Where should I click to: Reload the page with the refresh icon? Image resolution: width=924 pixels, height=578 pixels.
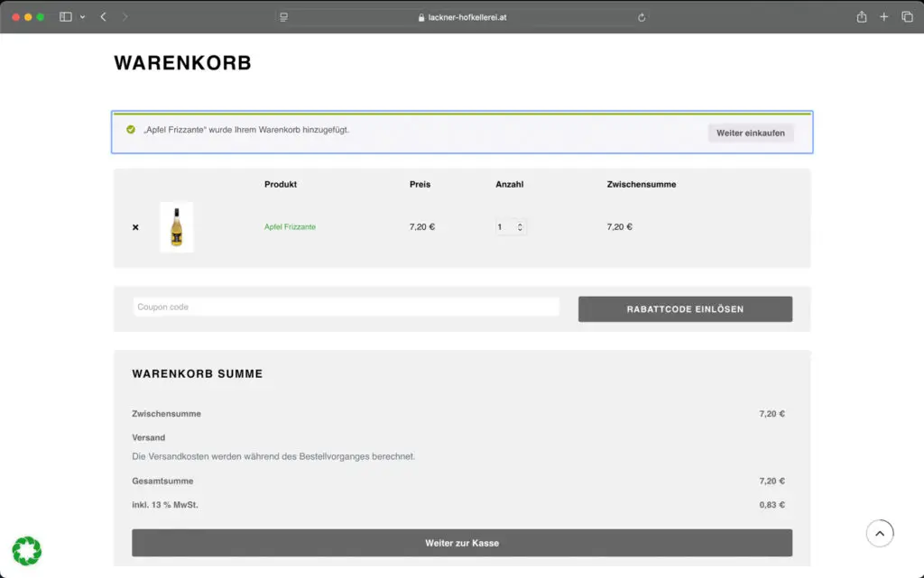click(x=641, y=16)
